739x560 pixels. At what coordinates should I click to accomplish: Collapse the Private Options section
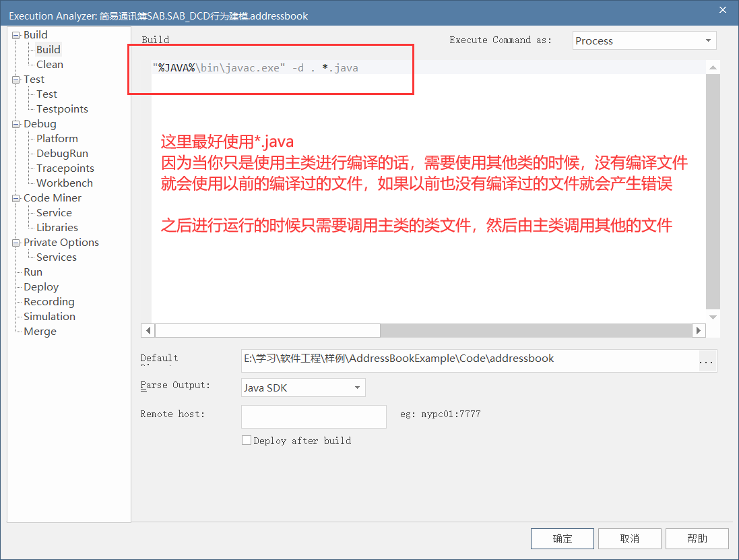[15, 242]
